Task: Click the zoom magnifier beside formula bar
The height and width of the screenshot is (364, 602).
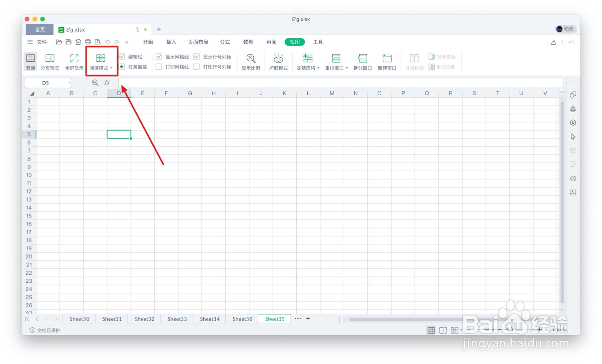Action: tap(95, 83)
